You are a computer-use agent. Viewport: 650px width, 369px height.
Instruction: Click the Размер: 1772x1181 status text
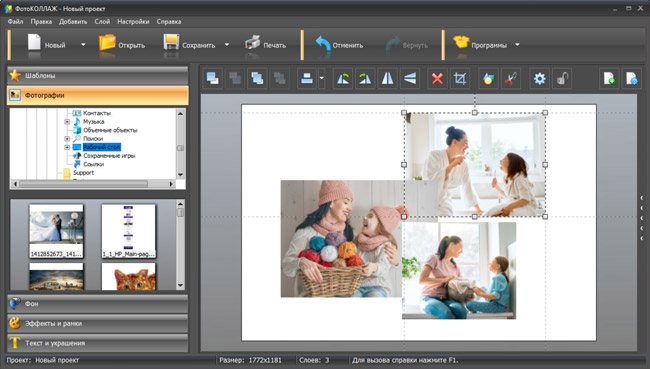(x=250, y=360)
